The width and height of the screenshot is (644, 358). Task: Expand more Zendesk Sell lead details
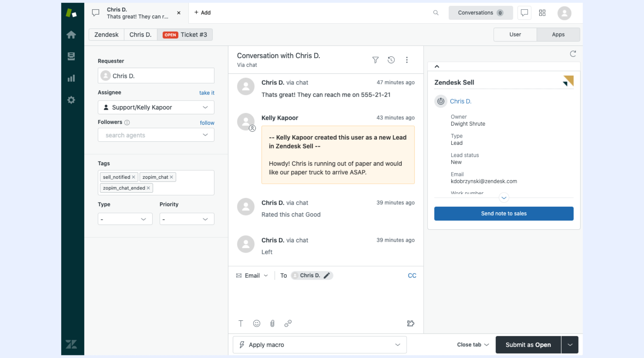pos(504,198)
